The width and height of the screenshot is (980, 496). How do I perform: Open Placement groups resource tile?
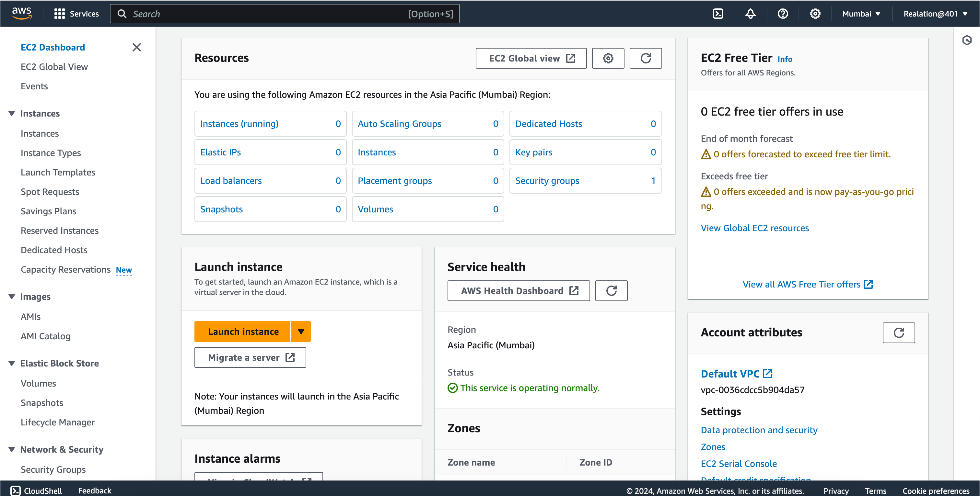(x=428, y=181)
